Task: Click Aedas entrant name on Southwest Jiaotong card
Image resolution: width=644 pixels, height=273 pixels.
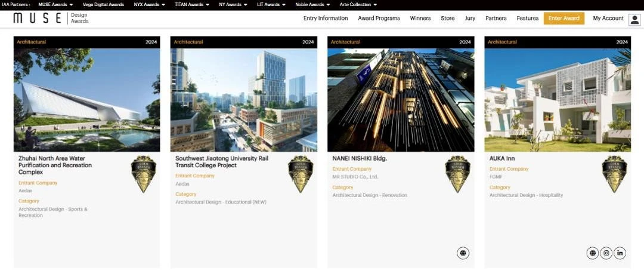Action: point(182,183)
